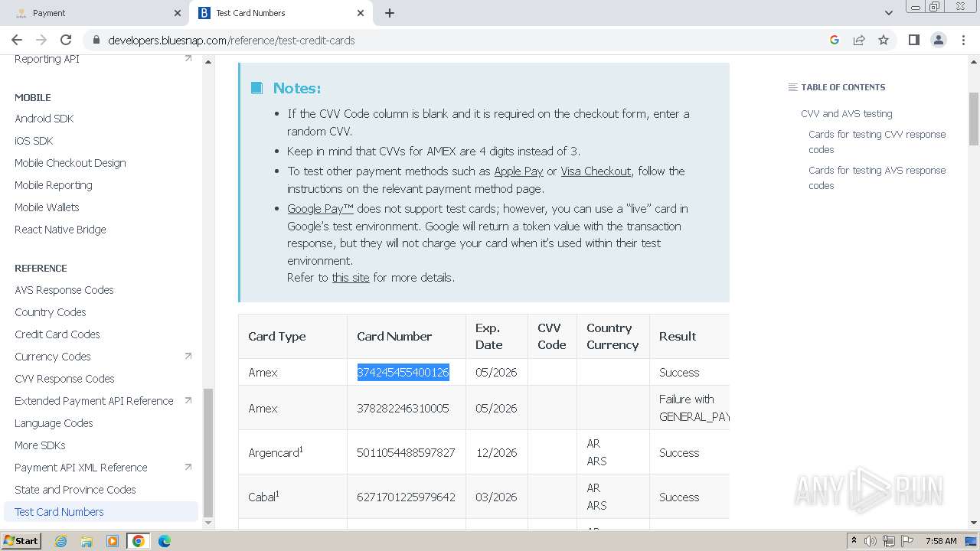980x551 pixels.
Task: Open Payment API XML Reference arrow icon
Action: 188,467
